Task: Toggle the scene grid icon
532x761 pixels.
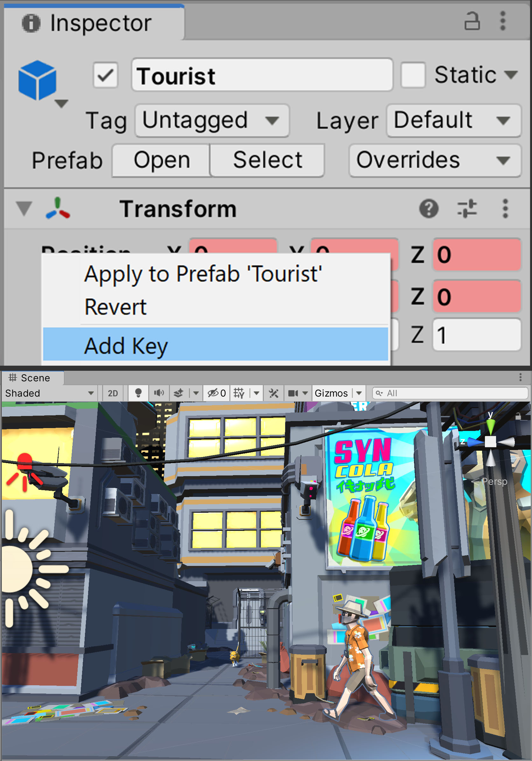Action: coord(239,393)
